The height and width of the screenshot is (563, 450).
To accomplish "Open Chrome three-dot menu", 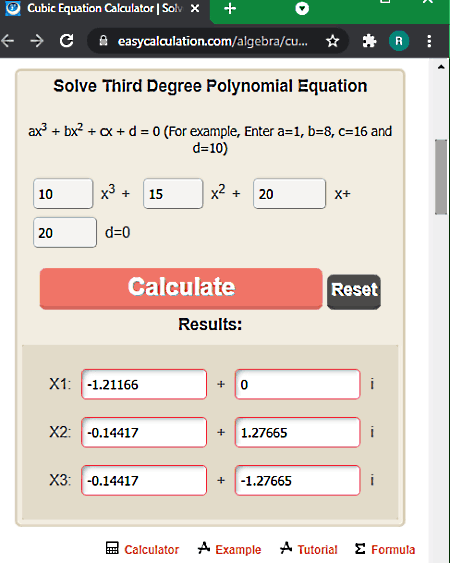I will (429, 41).
